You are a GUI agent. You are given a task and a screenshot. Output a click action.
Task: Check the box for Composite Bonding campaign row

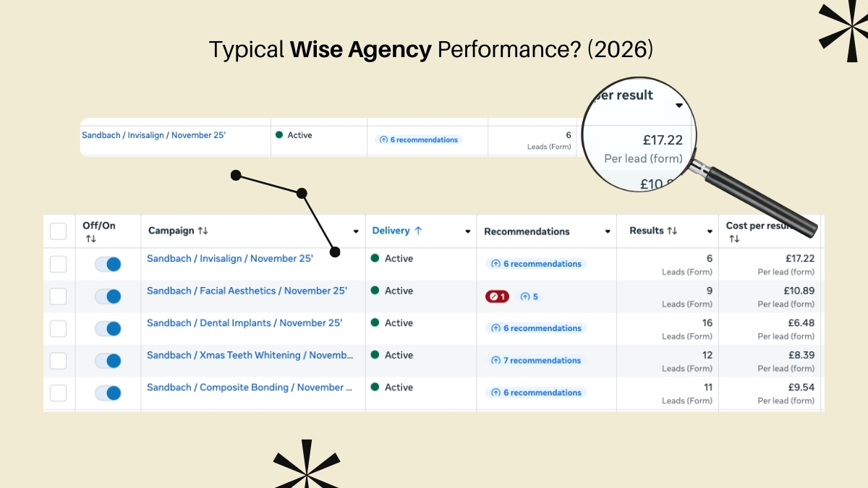click(x=58, y=393)
